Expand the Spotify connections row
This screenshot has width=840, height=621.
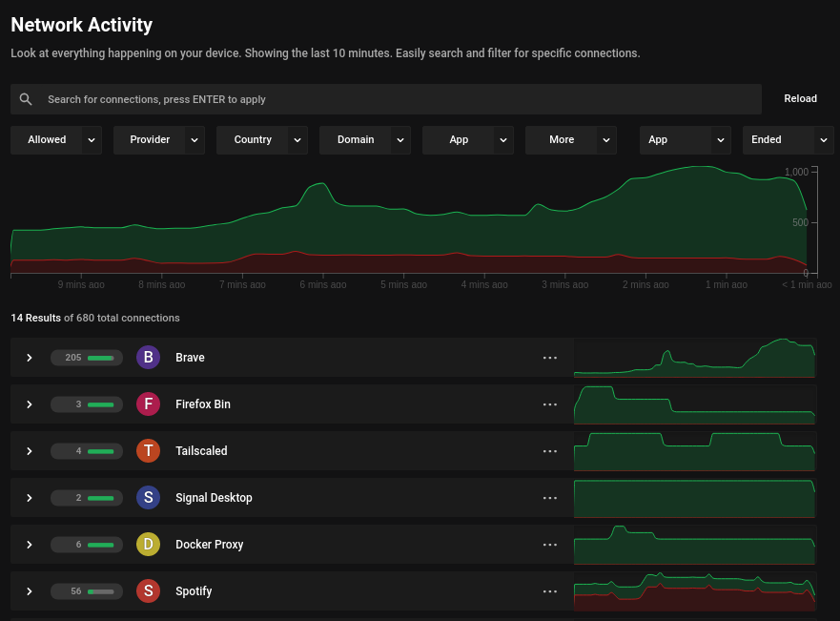tap(30, 591)
